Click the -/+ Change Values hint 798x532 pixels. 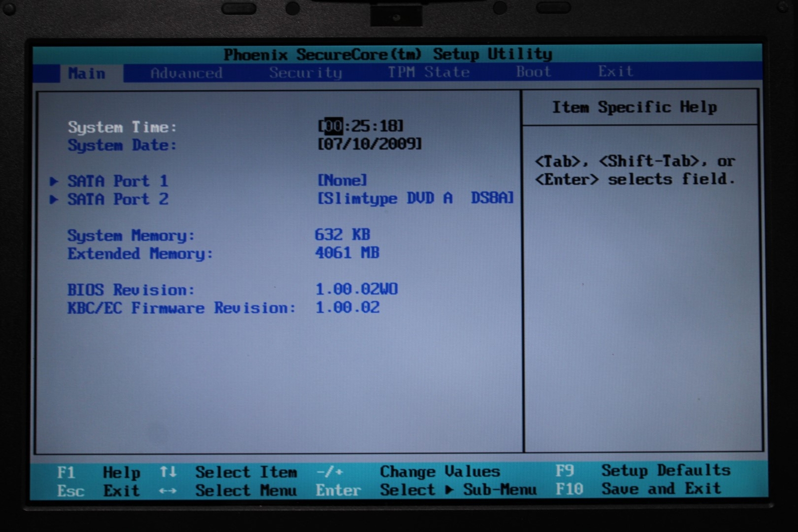[x=408, y=471]
